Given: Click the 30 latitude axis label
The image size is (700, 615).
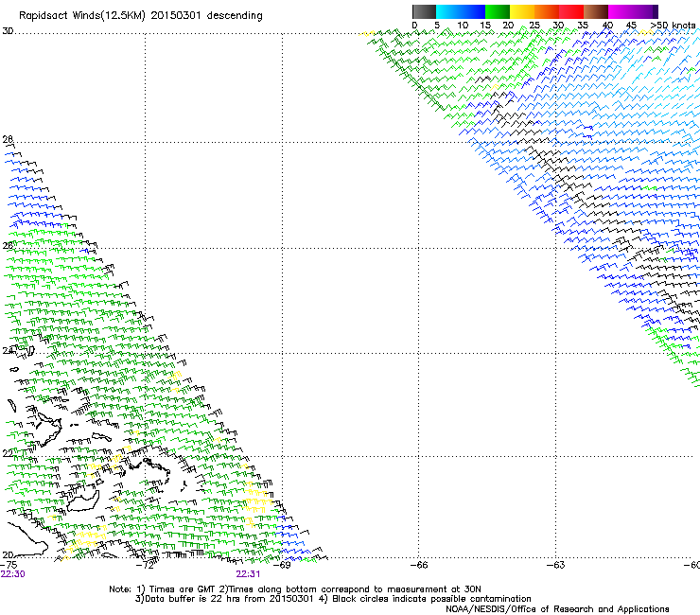Looking at the screenshot, I should click(8, 31).
